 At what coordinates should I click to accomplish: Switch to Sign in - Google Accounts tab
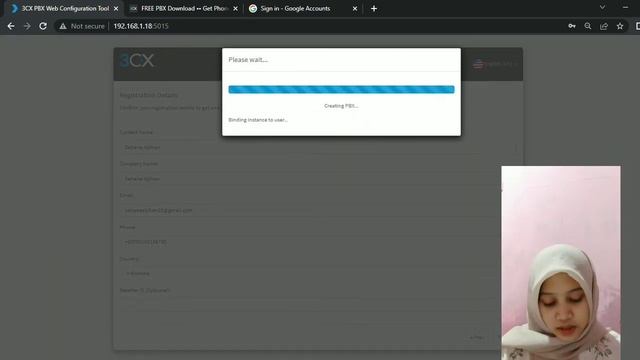point(303,9)
